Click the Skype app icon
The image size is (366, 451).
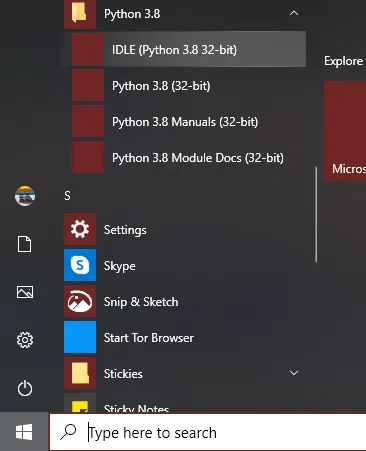coord(80,266)
